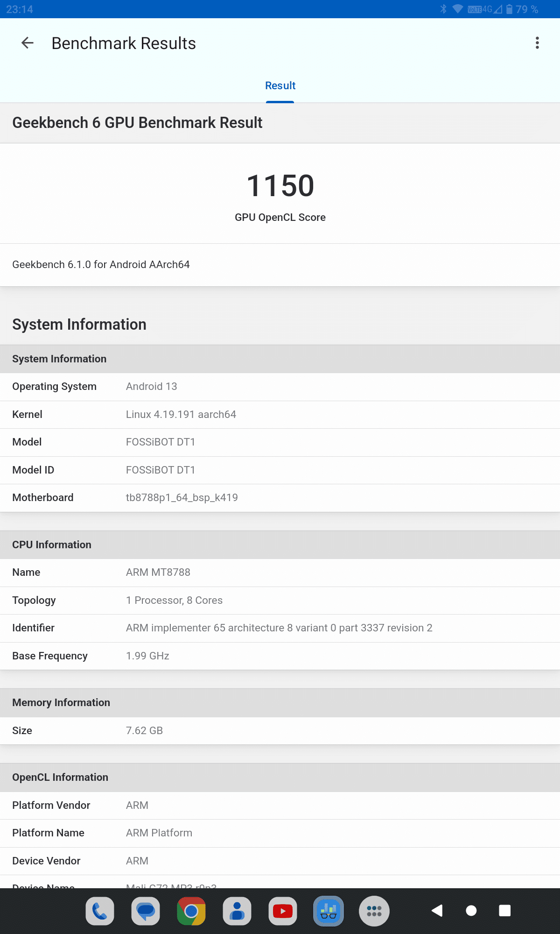Tap the battery icon in the status bar
The width and height of the screenshot is (560, 934).
coord(510,9)
